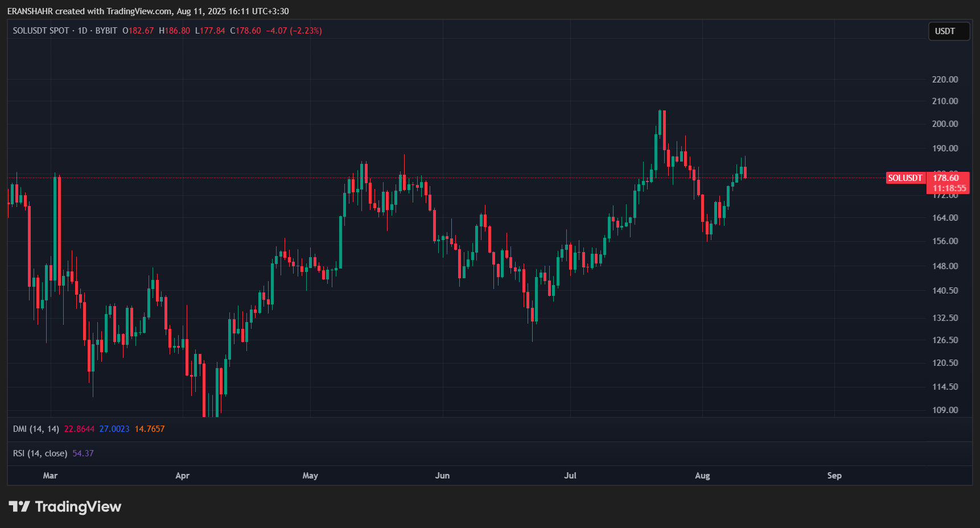Click the 120.50 price scale label
Screen dimensions: 980x528
click(945, 363)
